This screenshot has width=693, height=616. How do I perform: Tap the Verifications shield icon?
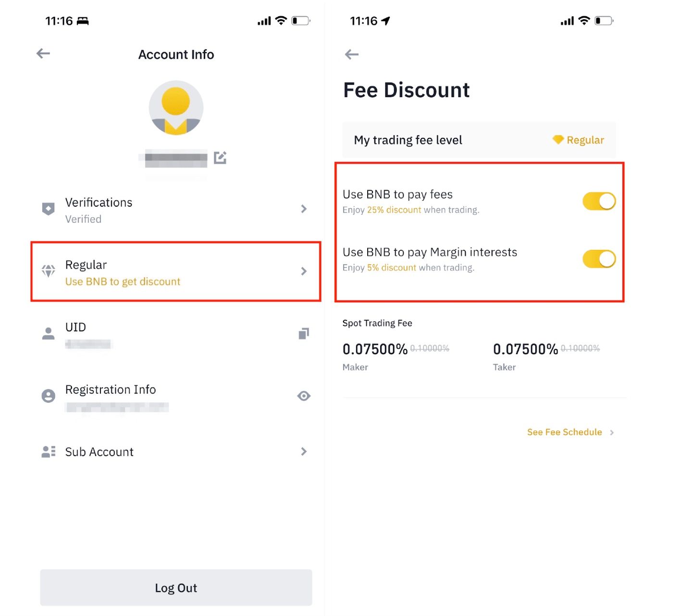click(x=48, y=209)
